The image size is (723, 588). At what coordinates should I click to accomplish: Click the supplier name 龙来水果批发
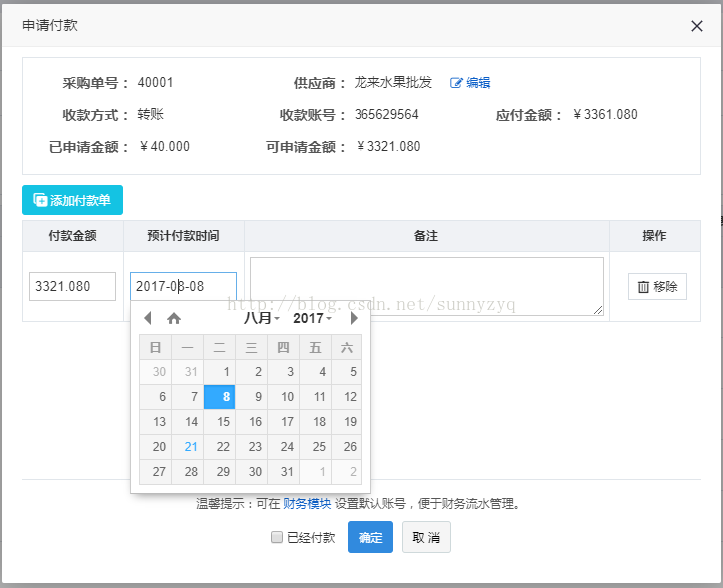[x=392, y=83]
